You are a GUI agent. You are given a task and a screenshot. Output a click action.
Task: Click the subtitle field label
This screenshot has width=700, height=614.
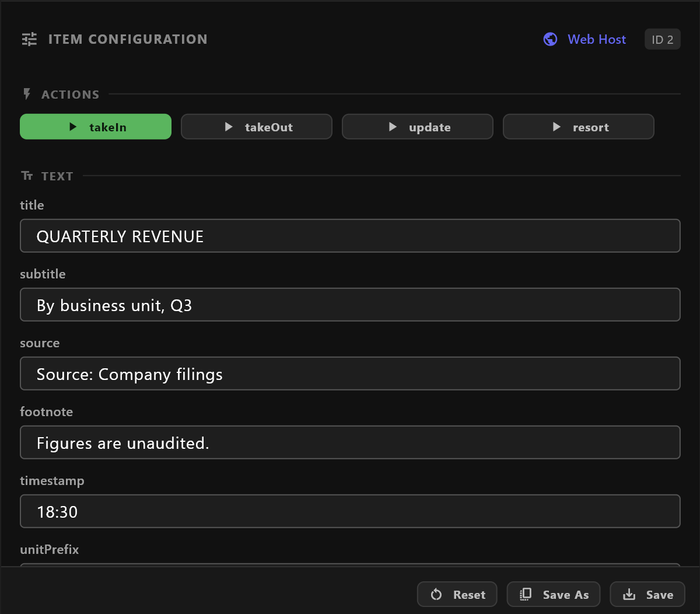pyautogui.click(x=43, y=274)
